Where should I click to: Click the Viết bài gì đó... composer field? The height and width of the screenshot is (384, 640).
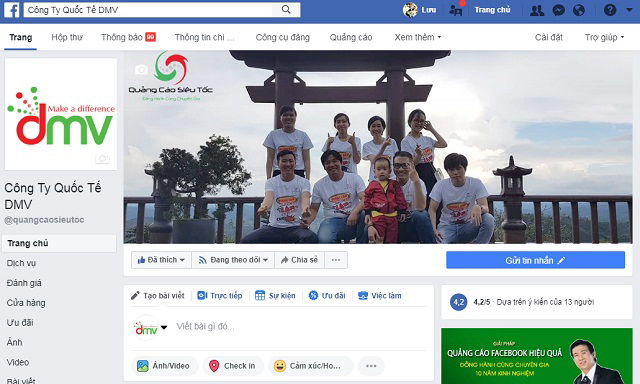205,326
